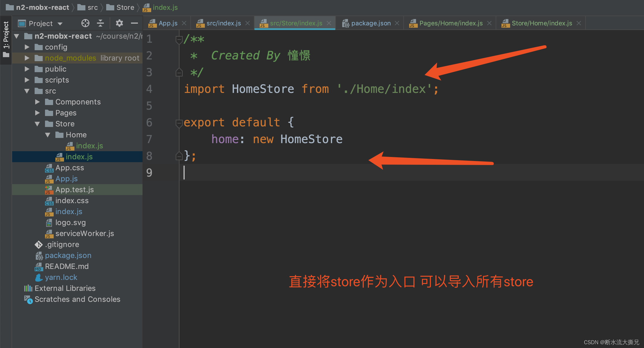644x348 pixels.
Task: Click line number 4 in the gutter
Action: 149,89
